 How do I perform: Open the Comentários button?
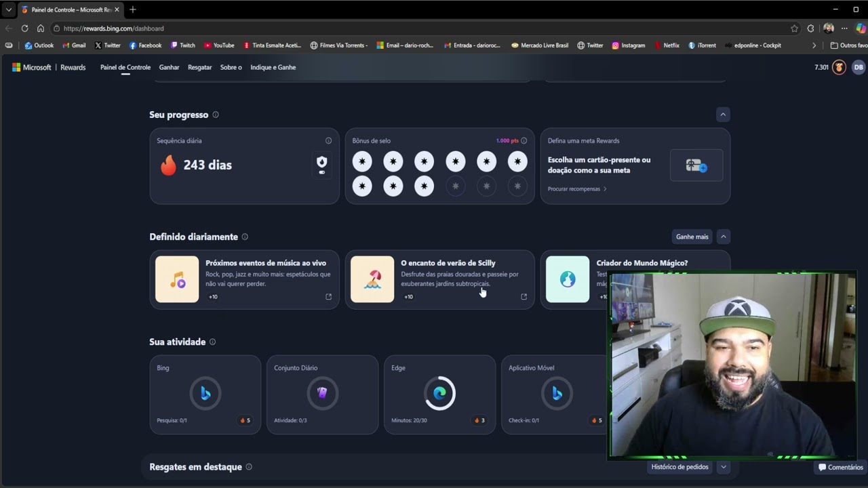click(x=841, y=467)
